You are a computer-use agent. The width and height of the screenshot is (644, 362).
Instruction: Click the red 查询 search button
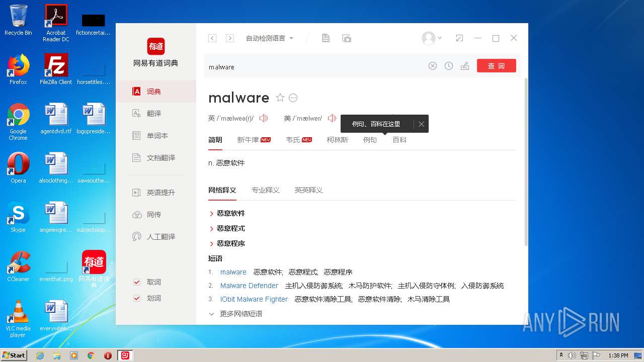coord(497,66)
